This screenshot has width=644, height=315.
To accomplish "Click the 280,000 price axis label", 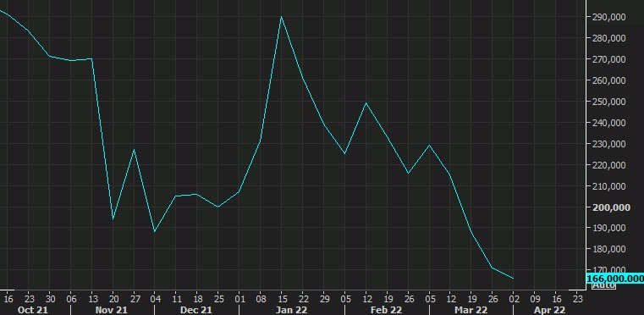I will pos(609,38).
